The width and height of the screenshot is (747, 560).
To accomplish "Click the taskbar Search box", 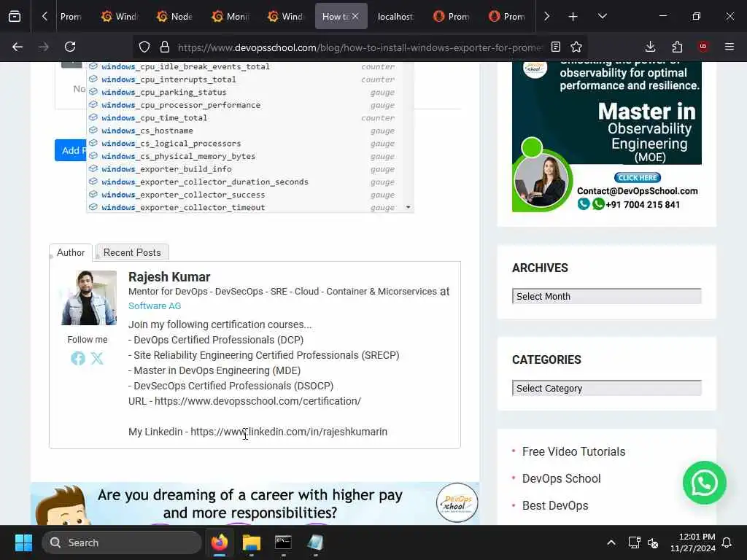I will point(122,542).
